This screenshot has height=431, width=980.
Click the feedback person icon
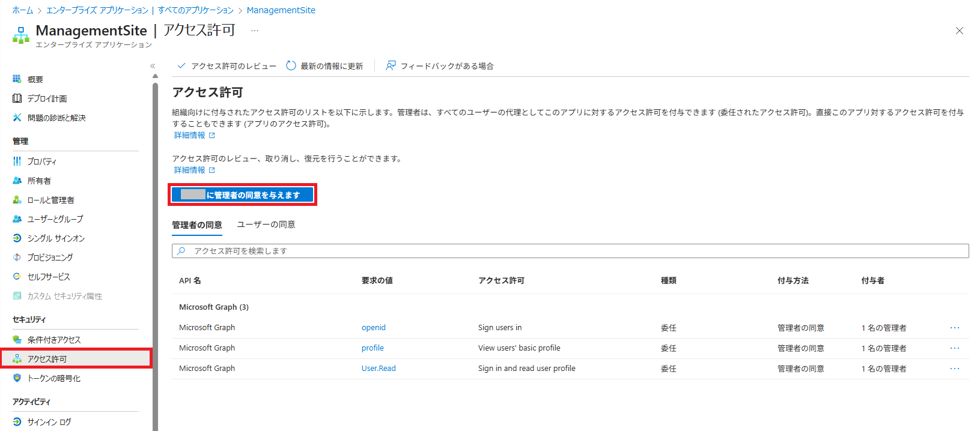391,66
